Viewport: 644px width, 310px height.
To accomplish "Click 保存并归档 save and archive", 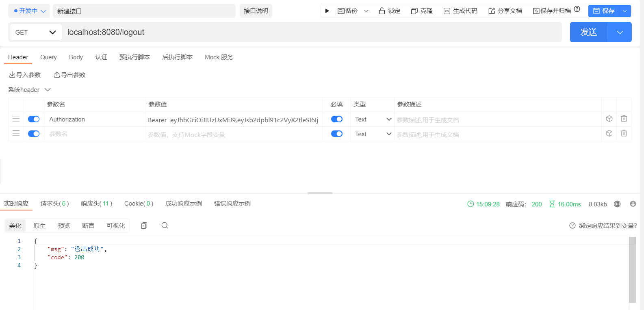I will click(552, 11).
